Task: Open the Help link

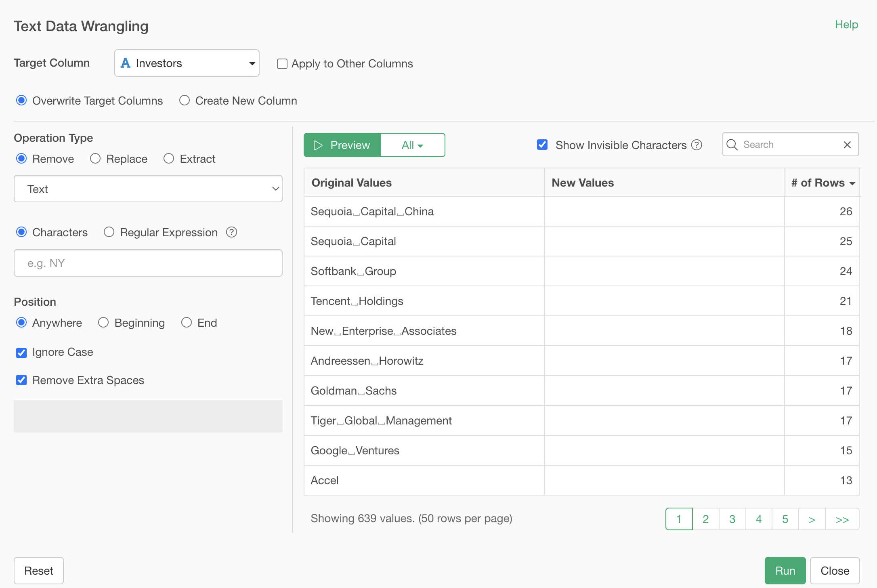Action: click(846, 25)
